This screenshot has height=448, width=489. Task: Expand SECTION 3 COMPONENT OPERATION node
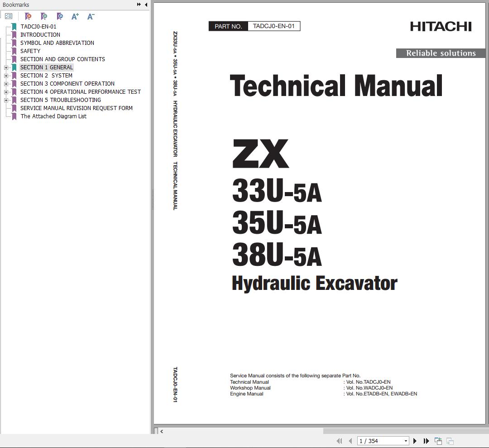tap(6, 84)
